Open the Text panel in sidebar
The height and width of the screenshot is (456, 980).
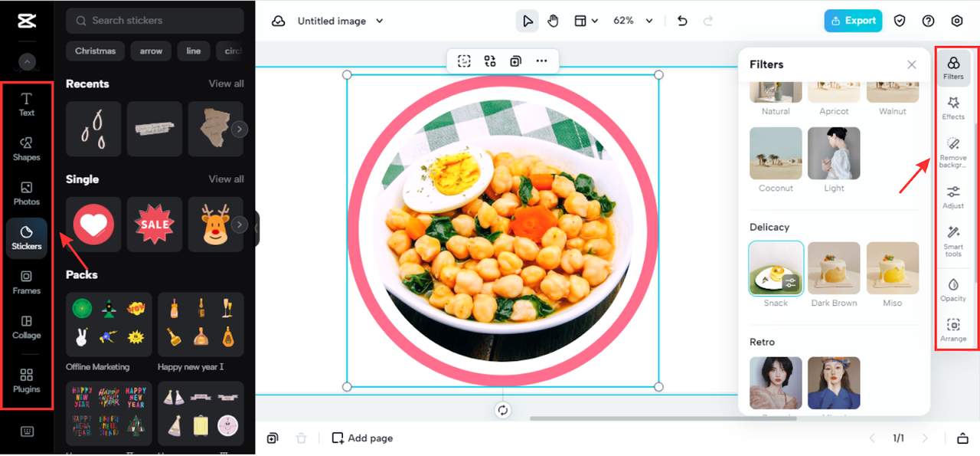[27, 104]
